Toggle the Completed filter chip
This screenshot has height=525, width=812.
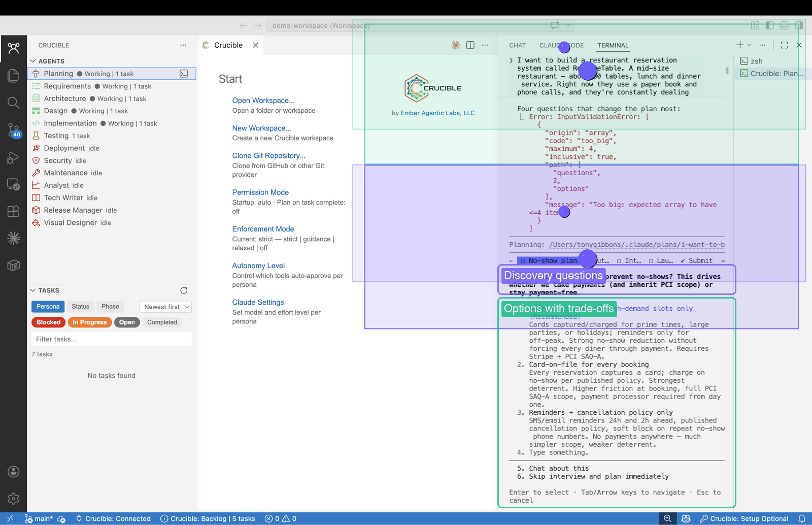162,322
